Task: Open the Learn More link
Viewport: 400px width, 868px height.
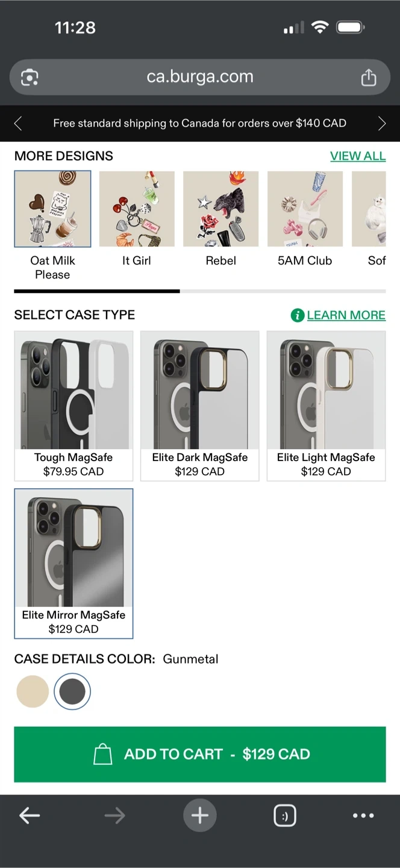Action: pos(346,315)
